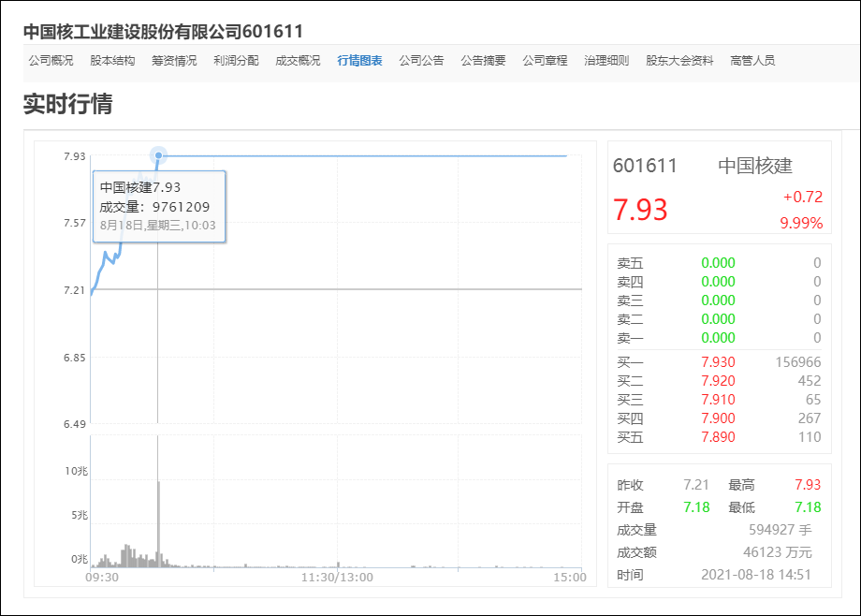Click the 实时行情 heading

point(68,103)
